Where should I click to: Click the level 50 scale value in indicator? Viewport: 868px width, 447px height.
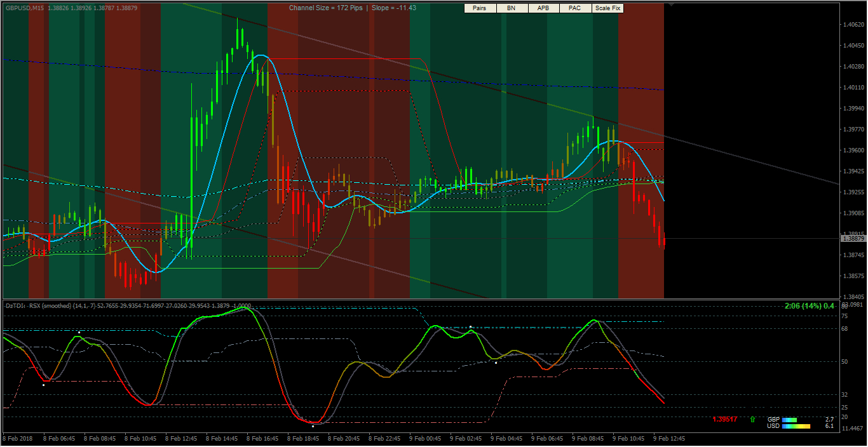click(844, 361)
